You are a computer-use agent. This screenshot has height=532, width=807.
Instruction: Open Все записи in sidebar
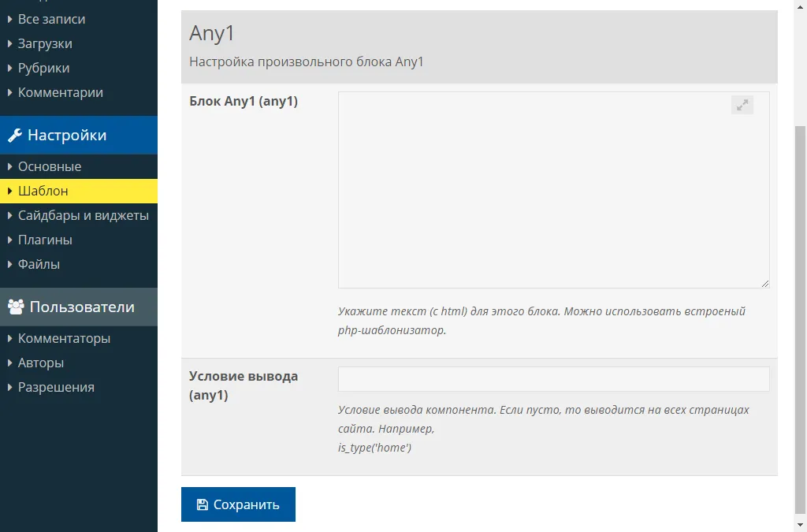[51, 19]
